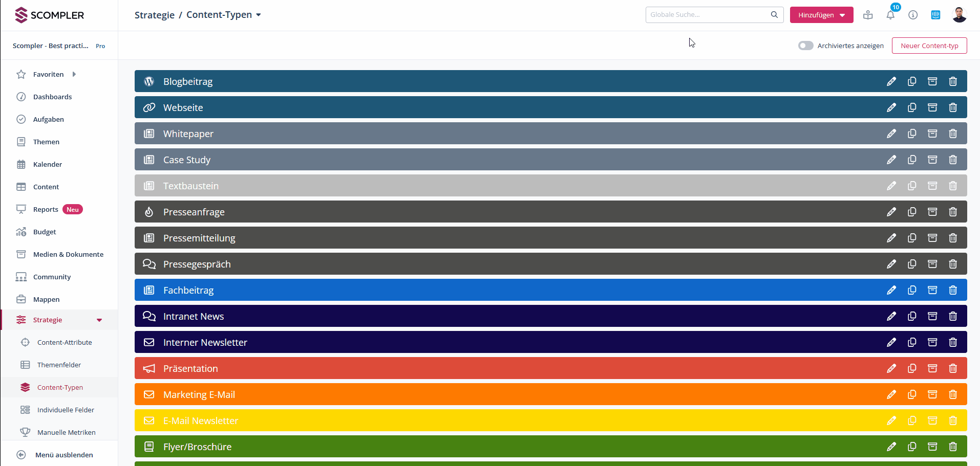Click Menü ausblenden to hide the sidebar

point(64,455)
